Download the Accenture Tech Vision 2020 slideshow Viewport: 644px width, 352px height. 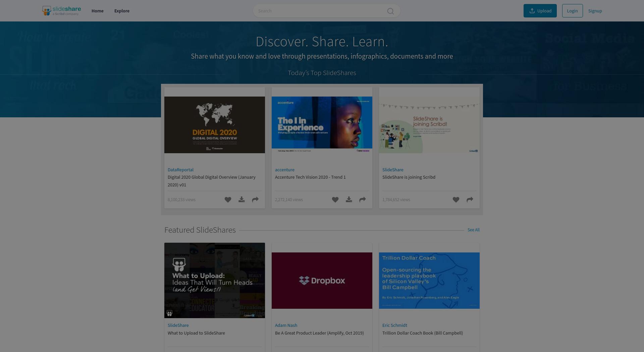[x=349, y=200]
